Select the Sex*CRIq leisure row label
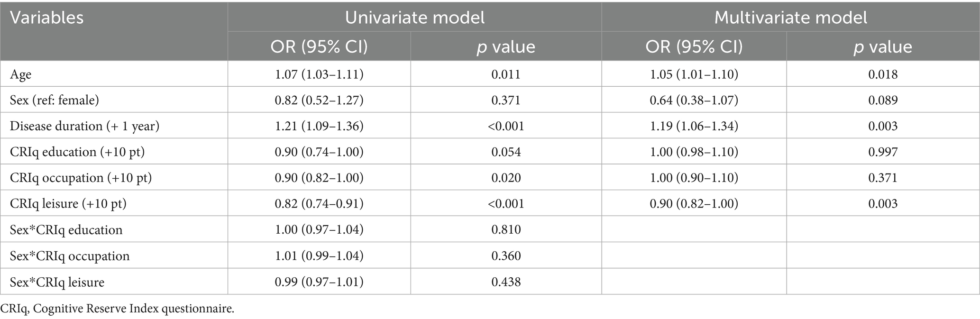The height and width of the screenshot is (319, 980). point(57,282)
